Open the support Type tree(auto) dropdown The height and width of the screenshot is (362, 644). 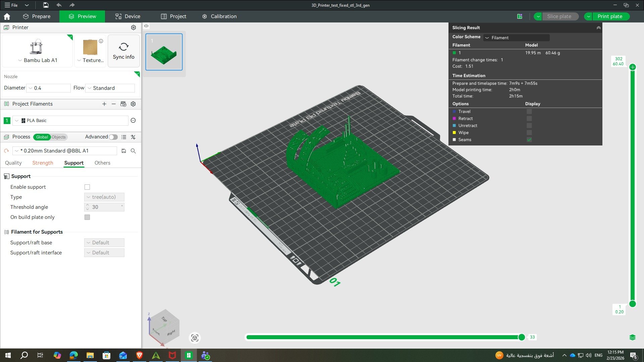click(104, 197)
